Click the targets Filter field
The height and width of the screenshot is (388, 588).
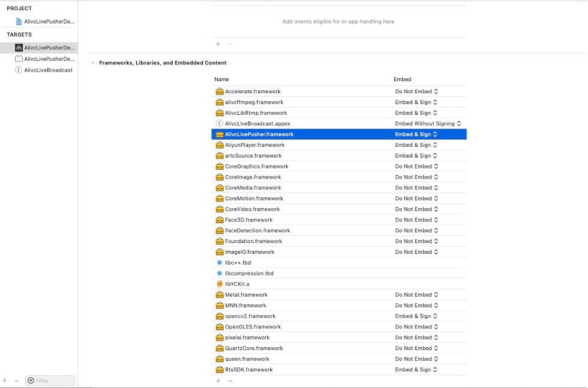click(50, 381)
